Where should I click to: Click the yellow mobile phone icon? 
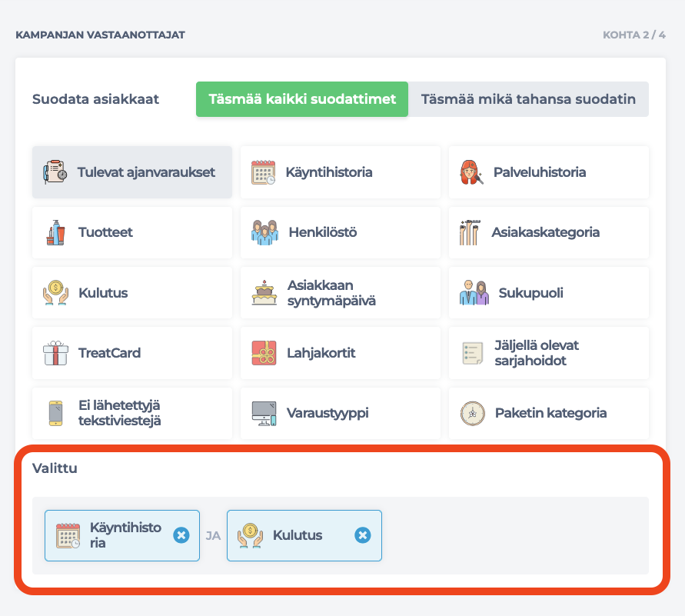tap(55, 413)
